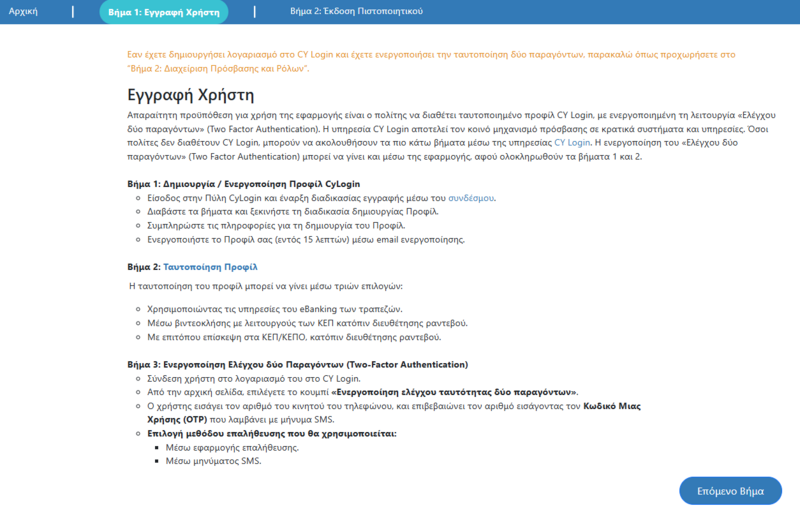Open the Αρχική tab
Viewport: 800px width, 515px height.
tap(23, 11)
